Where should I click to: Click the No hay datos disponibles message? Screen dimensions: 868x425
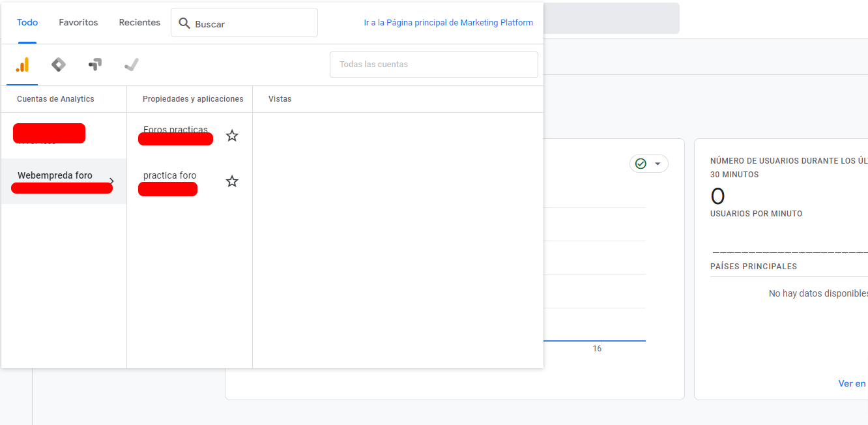pyautogui.click(x=818, y=293)
